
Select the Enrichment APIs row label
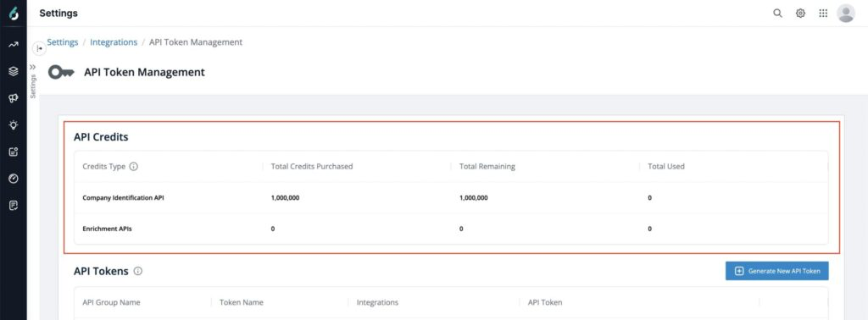[x=107, y=229]
